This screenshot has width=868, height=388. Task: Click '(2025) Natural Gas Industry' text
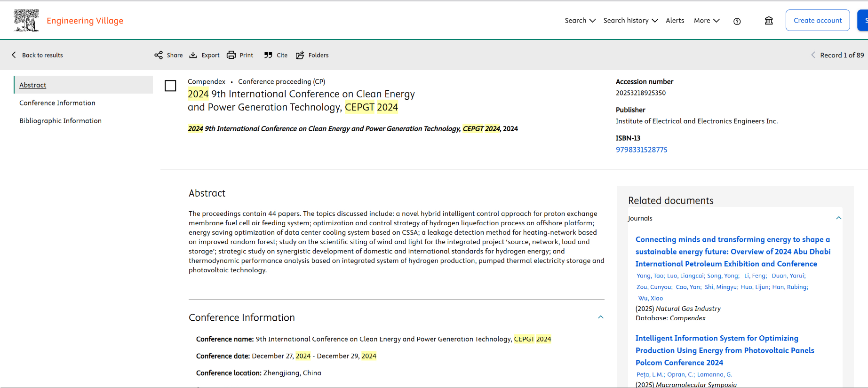[x=678, y=309]
